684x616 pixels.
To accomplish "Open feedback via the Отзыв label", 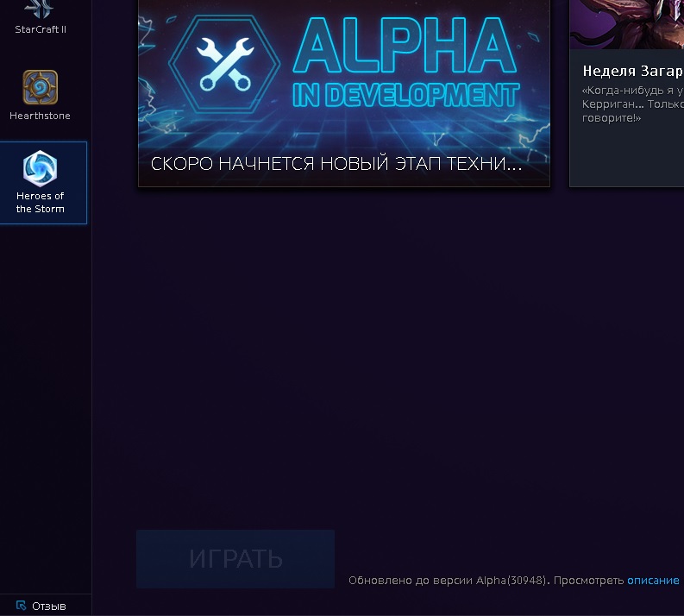I will click(x=49, y=607).
